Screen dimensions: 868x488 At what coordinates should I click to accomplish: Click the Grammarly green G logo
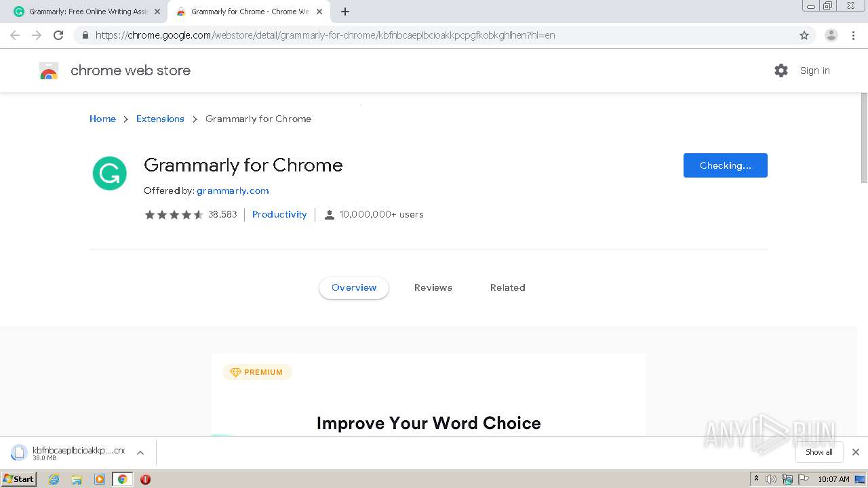pyautogui.click(x=110, y=174)
